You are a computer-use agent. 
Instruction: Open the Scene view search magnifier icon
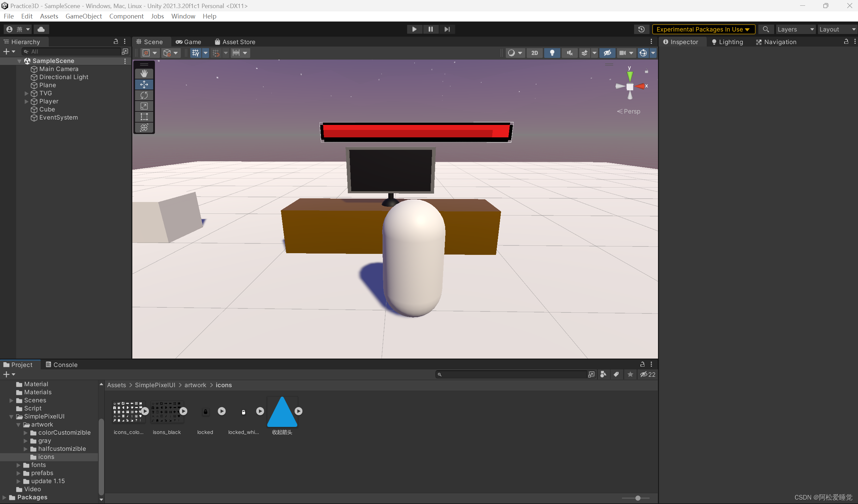pyautogui.click(x=766, y=29)
